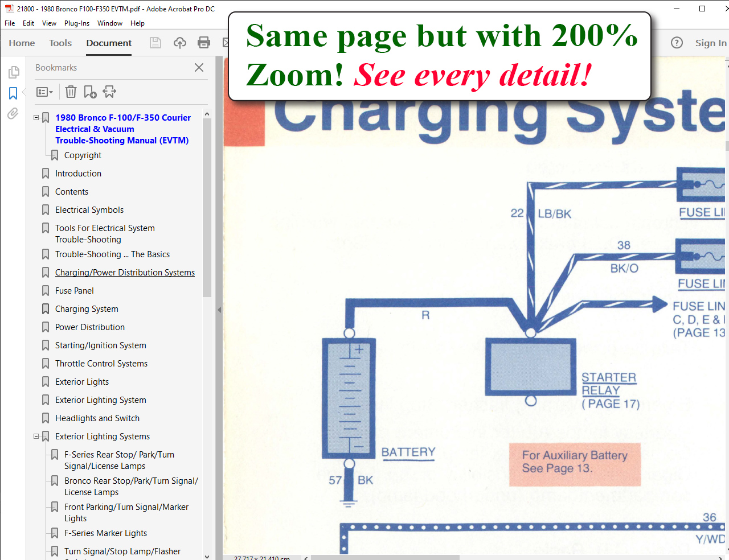Open Exterior Lighting System bookmark
The width and height of the screenshot is (729, 560).
[x=101, y=400]
